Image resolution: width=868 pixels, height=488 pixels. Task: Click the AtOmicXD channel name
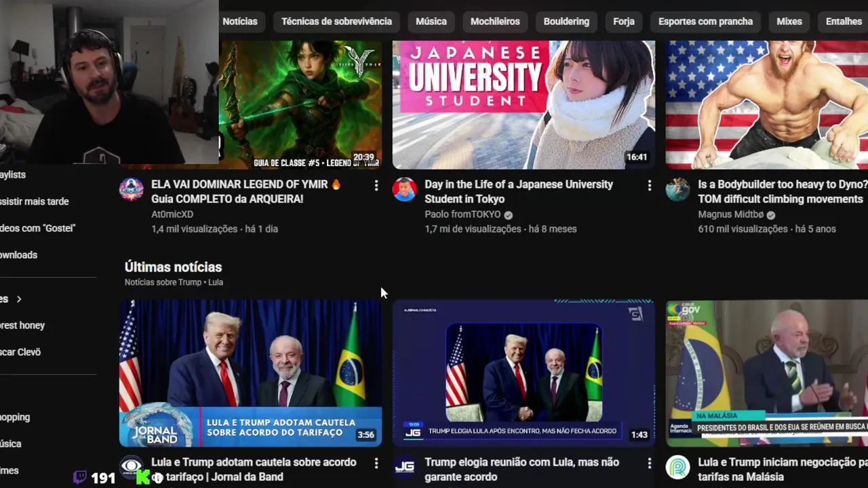click(x=172, y=214)
